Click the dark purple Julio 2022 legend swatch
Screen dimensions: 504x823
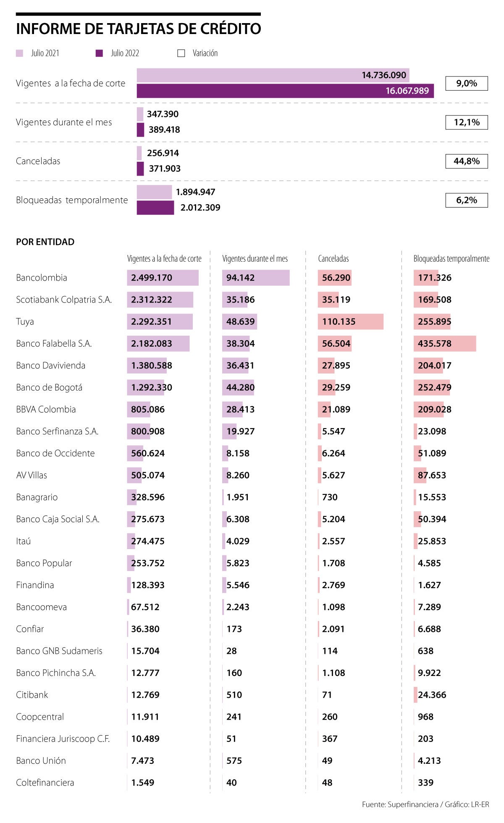point(99,53)
